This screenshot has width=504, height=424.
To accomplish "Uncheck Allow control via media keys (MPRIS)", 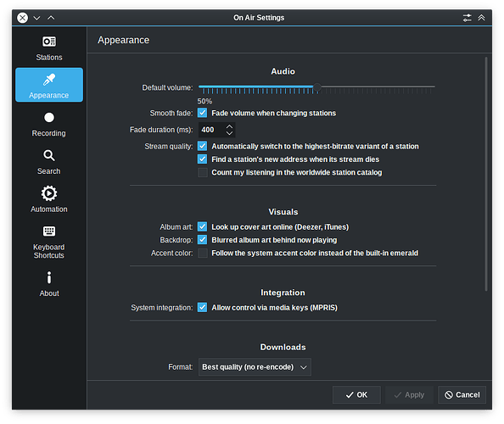I will [x=202, y=307].
